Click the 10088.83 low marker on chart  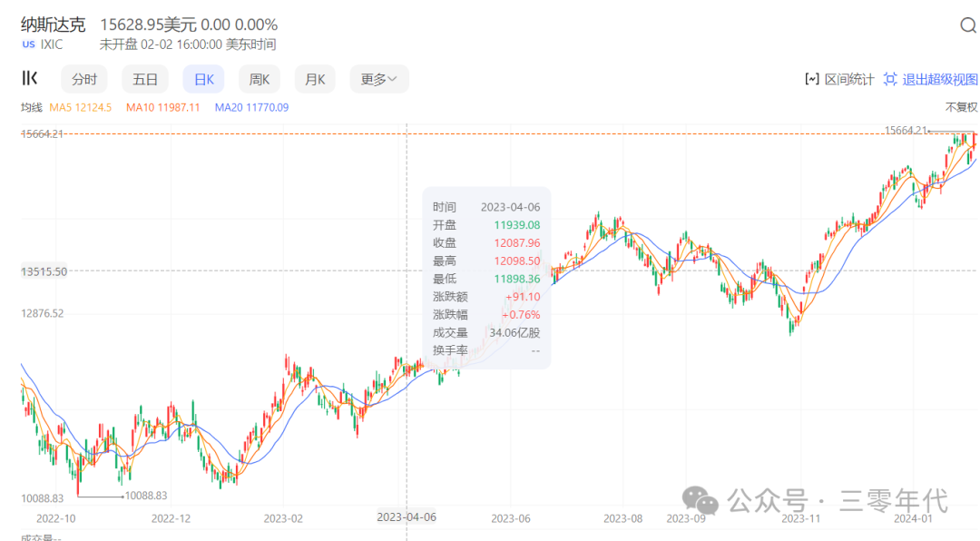click(145, 496)
